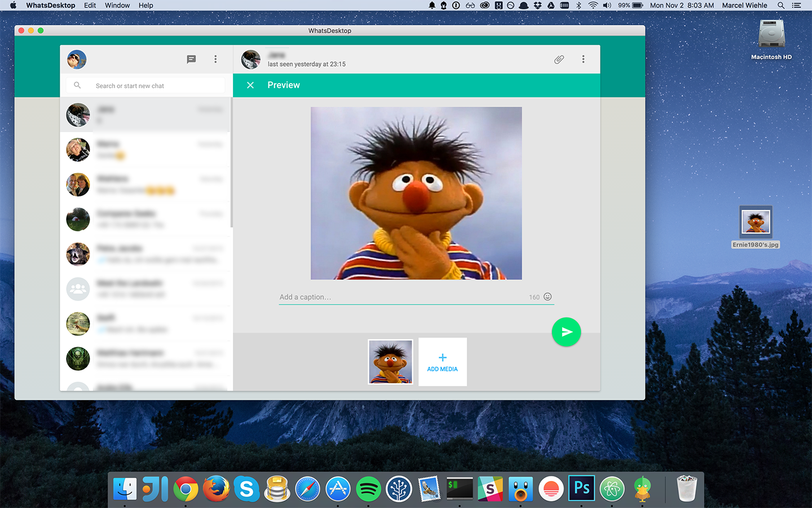Open Mail stamp icon in the Dock

[x=429, y=489]
